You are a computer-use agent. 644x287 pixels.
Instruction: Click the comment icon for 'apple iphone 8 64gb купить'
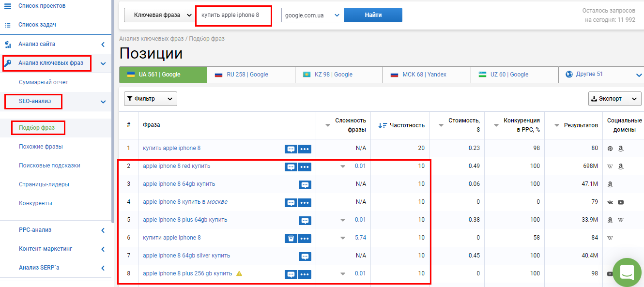click(305, 185)
